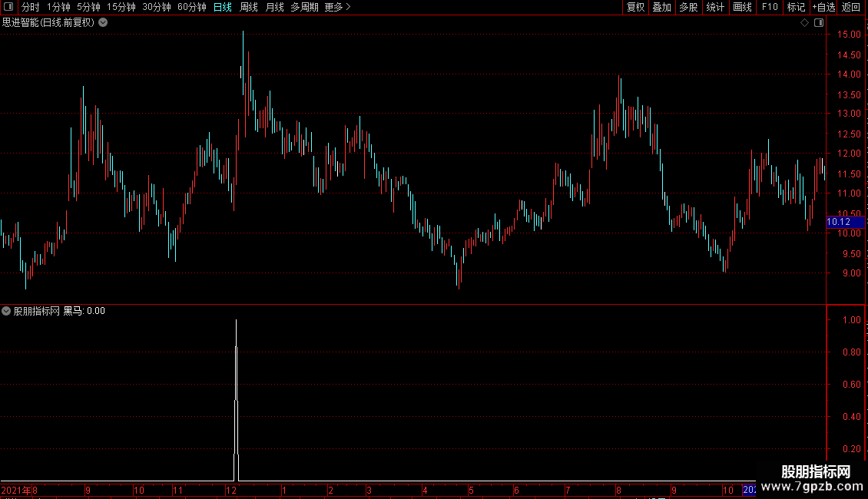This screenshot has width=868, height=499.
Task: Switch to 日线 daily chart
Action: click(223, 7)
